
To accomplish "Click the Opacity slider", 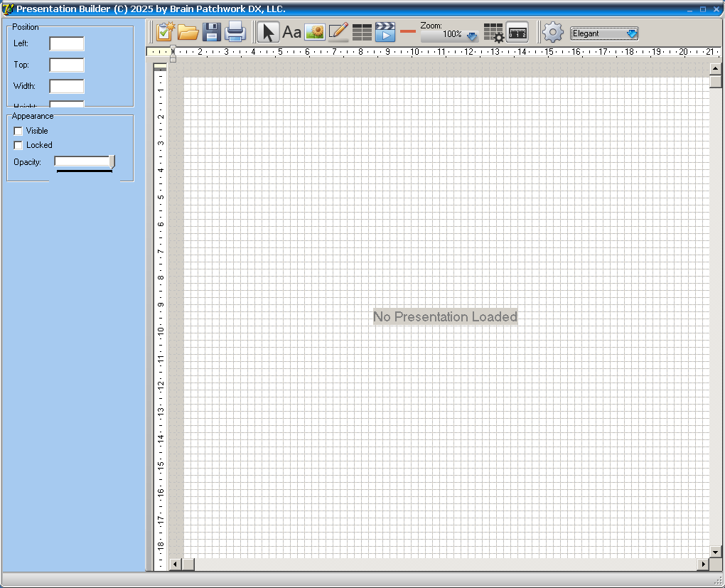I will click(84, 162).
